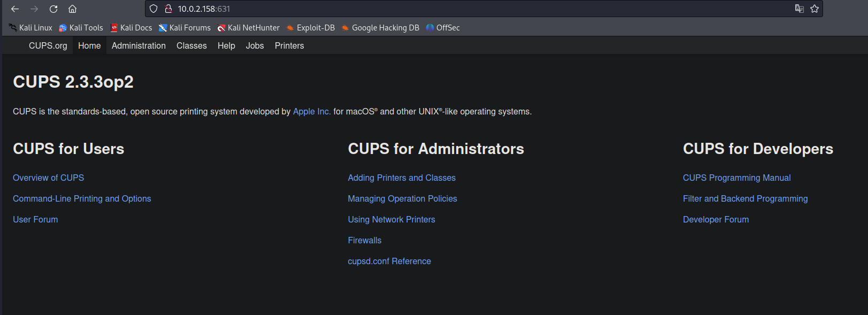
Task: Open the Printers tab
Action: pos(289,46)
